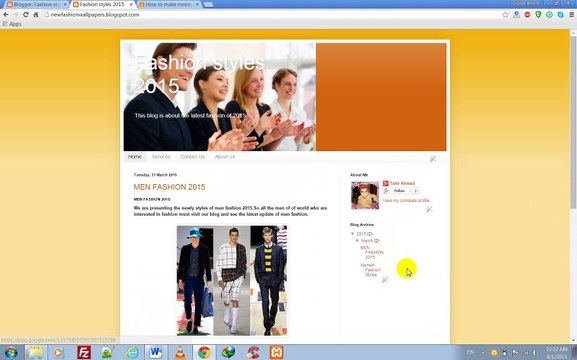Click the Tahir Ahmed profile name

tap(402, 183)
